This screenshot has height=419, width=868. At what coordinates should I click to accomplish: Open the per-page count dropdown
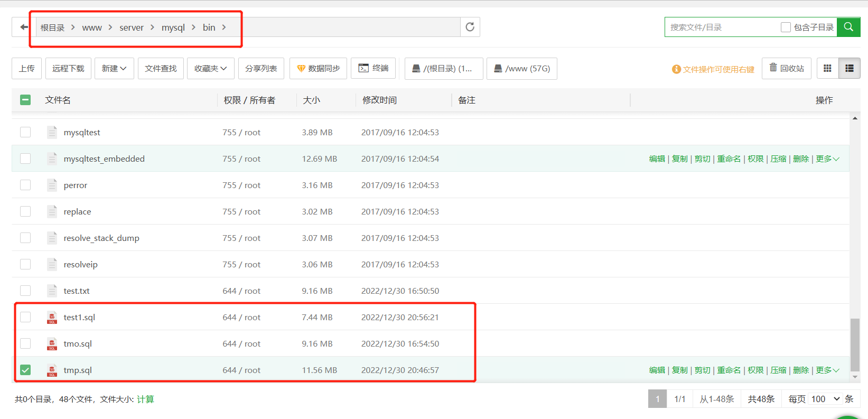tap(826, 399)
